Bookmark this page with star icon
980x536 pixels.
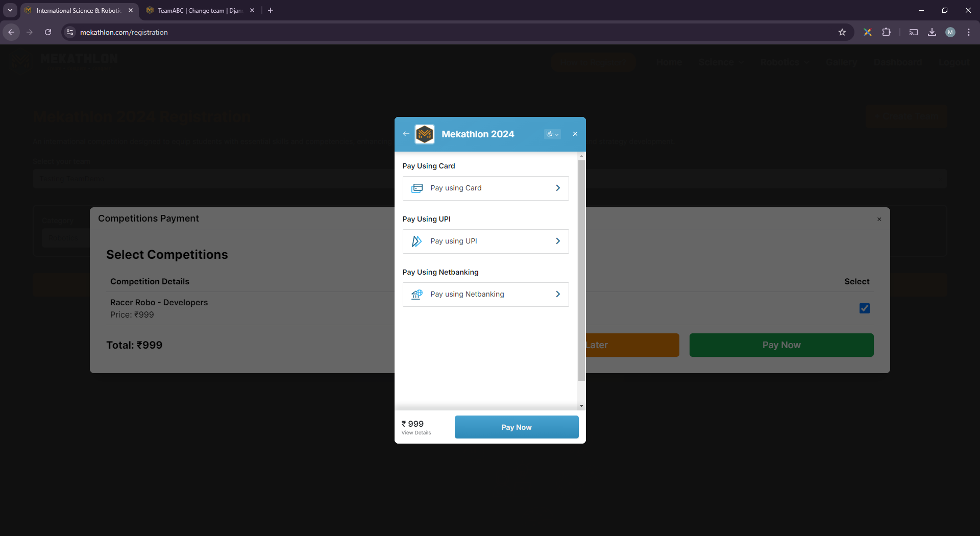[842, 32]
